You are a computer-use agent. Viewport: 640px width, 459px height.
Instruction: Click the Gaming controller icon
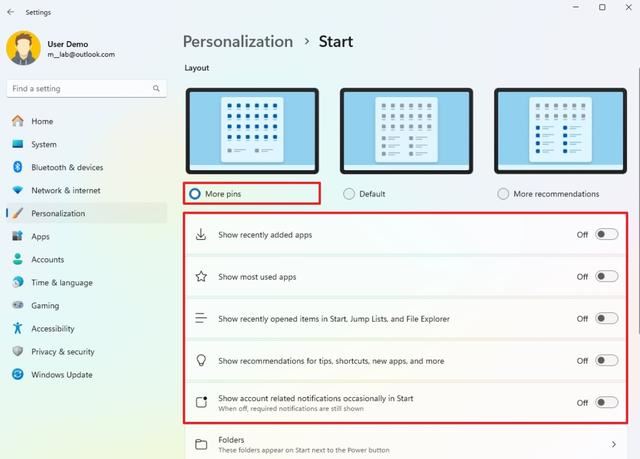[x=17, y=305]
